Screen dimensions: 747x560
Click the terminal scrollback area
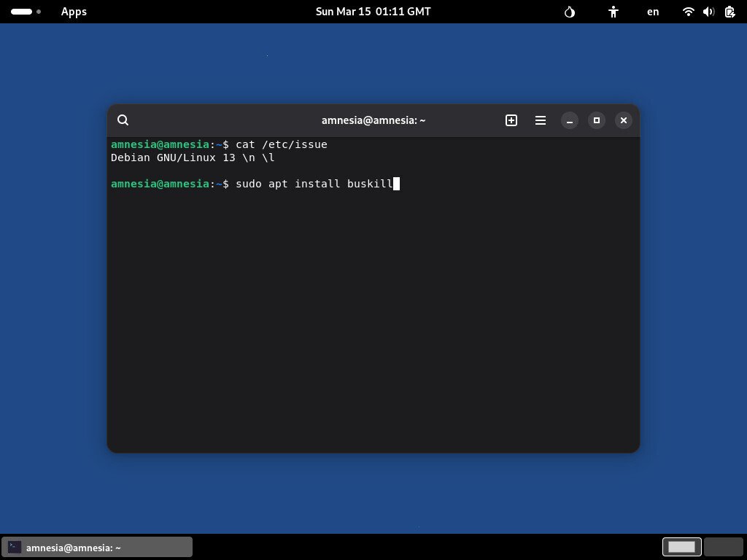tap(373, 314)
